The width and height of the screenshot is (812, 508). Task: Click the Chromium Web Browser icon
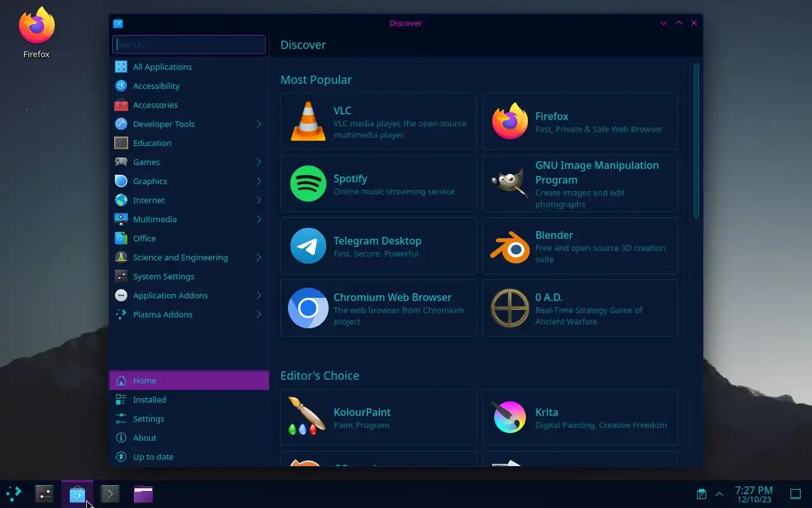point(308,308)
